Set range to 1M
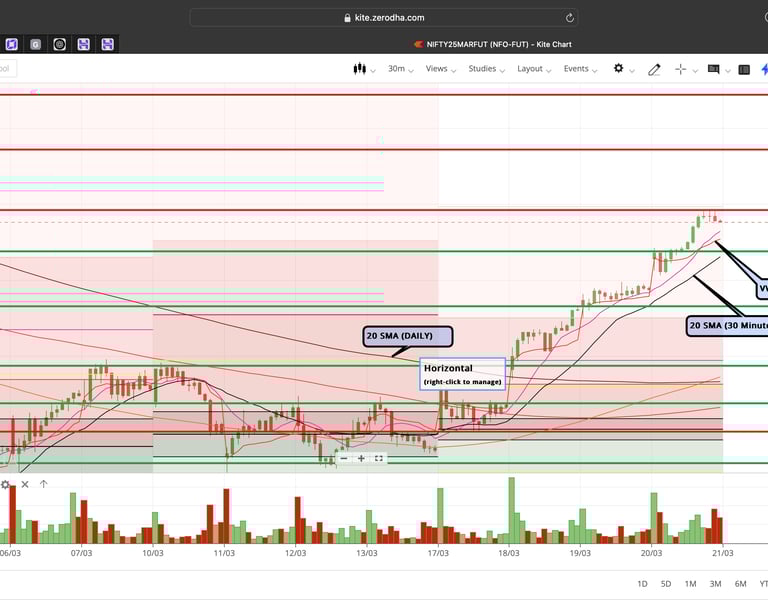Image resolution: width=768 pixels, height=600 pixels. (x=691, y=584)
